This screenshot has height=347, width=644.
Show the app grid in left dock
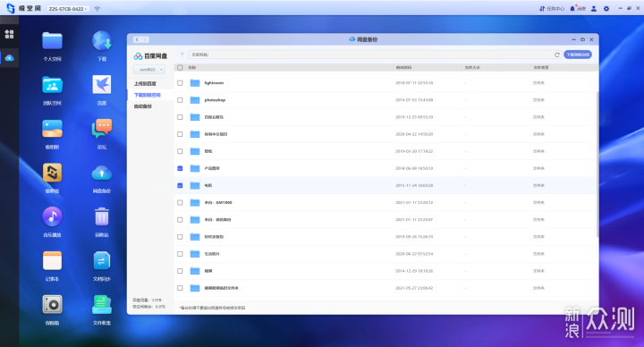point(9,34)
